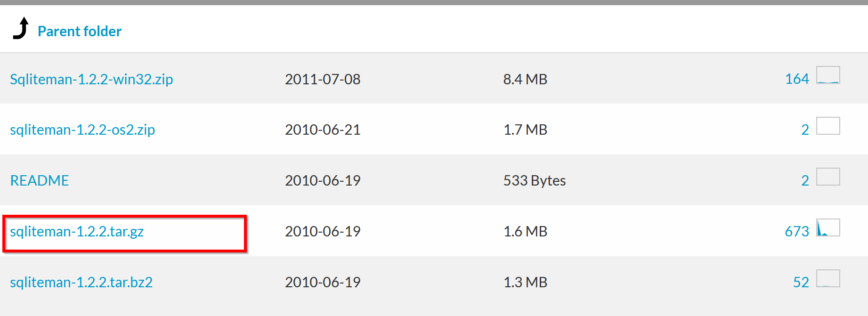Select the 8.4 MB size cell

525,79
